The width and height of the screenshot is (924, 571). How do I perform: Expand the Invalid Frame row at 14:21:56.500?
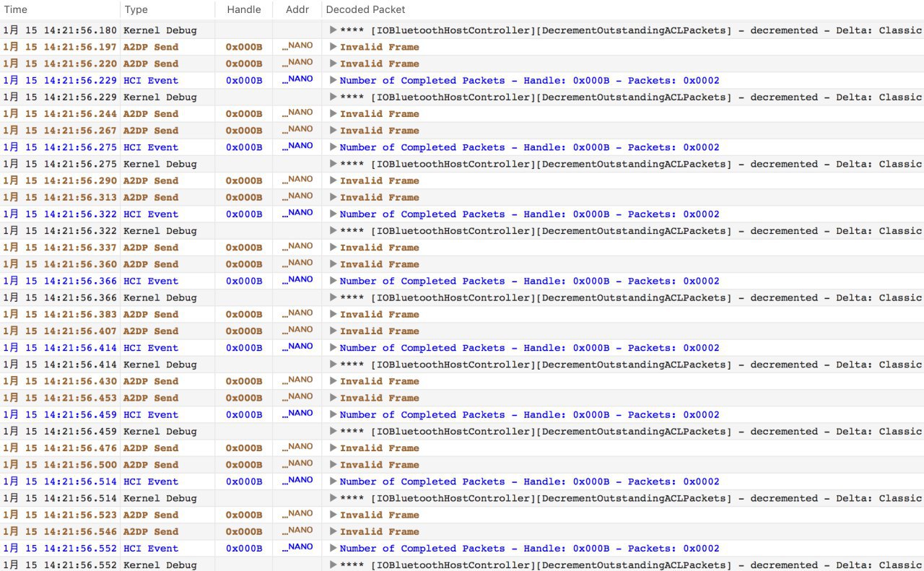pos(333,465)
